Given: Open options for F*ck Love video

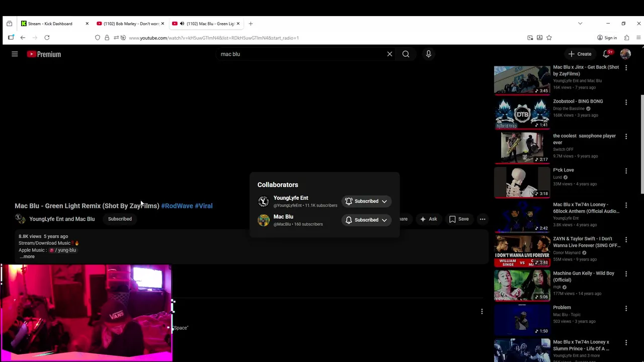Looking at the screenshot, I should 626,171.
